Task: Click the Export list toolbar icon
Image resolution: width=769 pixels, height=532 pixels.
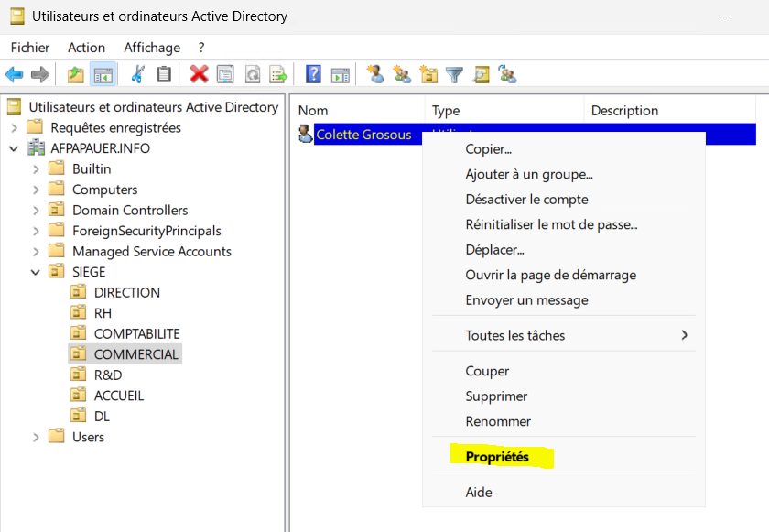Action: (x=278, y=74)
